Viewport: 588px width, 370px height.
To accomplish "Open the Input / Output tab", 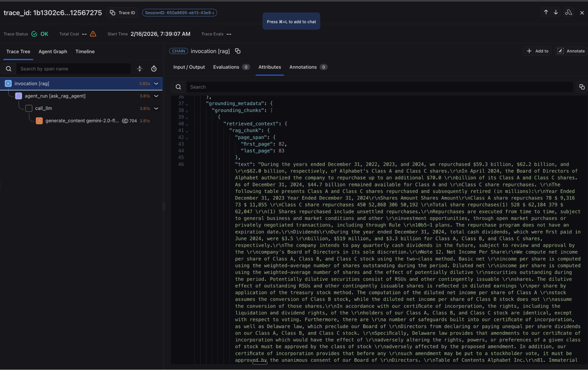I will coord(189,67).
